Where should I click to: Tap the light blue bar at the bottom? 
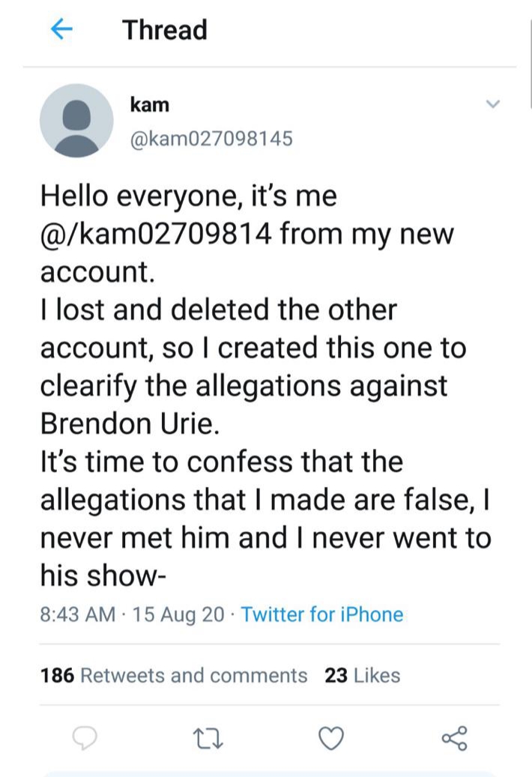[x=270, y=773]
